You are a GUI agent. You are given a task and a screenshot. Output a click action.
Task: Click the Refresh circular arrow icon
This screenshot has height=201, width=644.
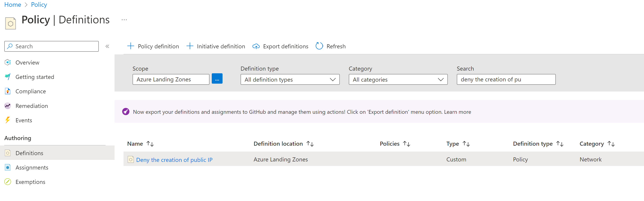[x=319, y=46]
